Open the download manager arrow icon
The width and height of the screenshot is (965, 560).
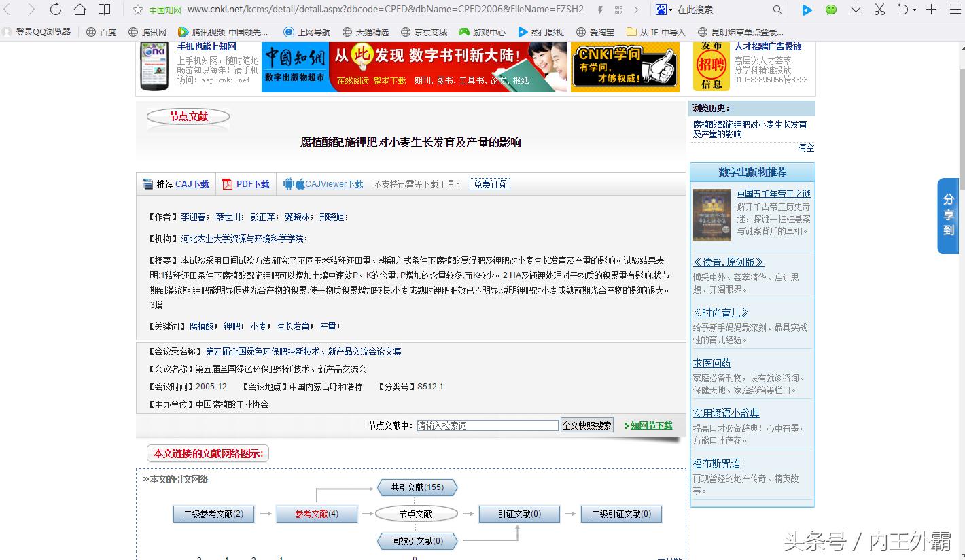(x=856, y=10)
